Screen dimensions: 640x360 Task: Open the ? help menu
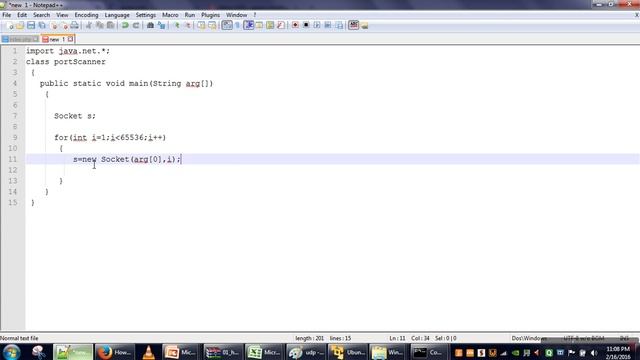point(255,15)
